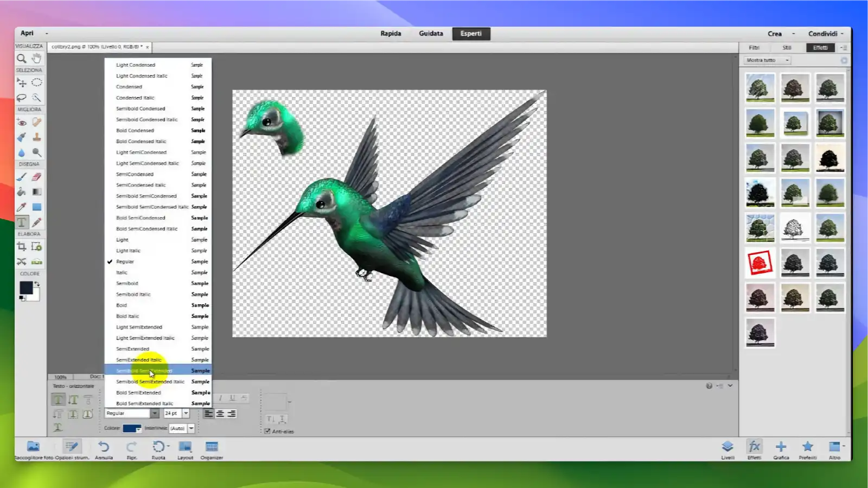The image size is (868, 488).
Task: Disable the Anti-alias checkbox
Action: pos(267,431)
